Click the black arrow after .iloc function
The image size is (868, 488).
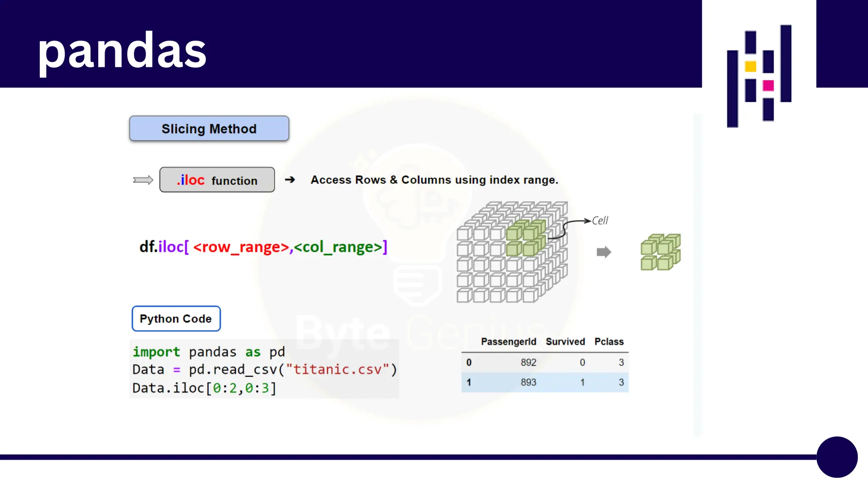pos(290,180)
